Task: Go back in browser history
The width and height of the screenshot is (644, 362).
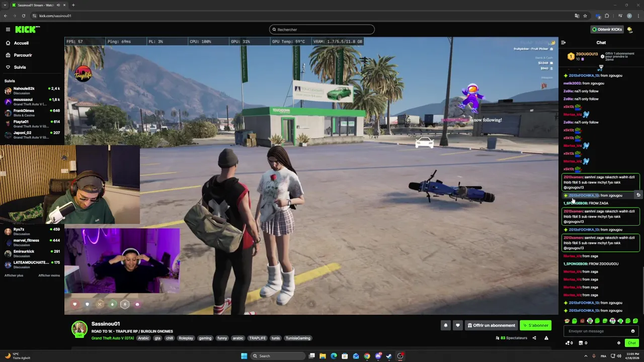Action: click(6, 16)
